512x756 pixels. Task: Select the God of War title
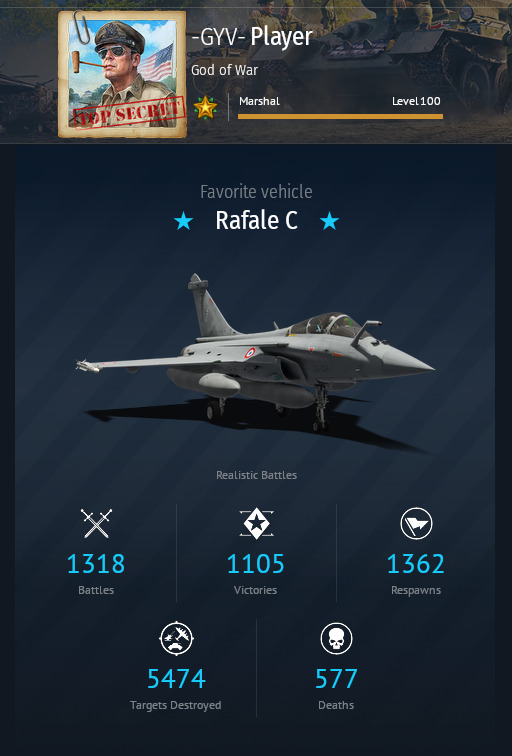point(225,70)
